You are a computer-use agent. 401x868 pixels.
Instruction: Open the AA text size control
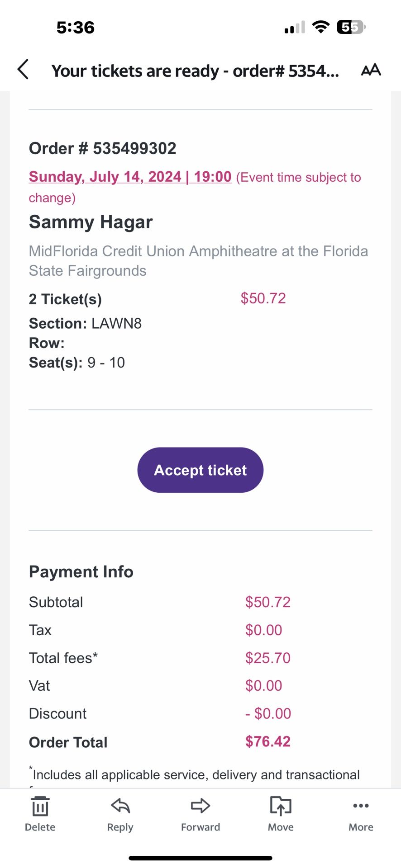tap(371, 70)
